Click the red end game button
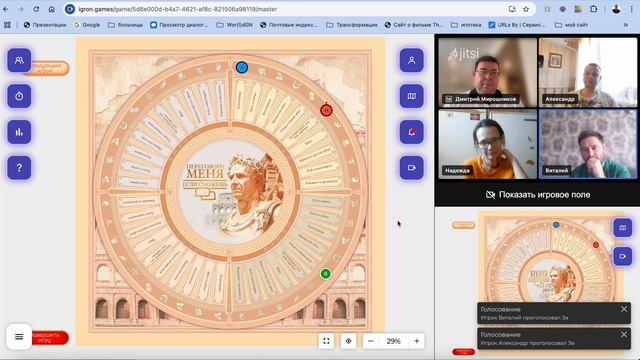 [50, 338]
